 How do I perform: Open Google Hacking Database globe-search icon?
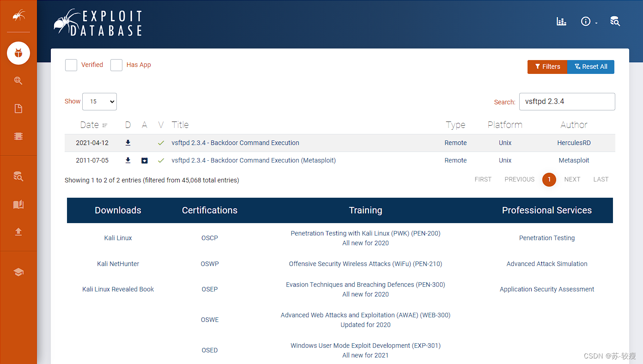point(18,81)
